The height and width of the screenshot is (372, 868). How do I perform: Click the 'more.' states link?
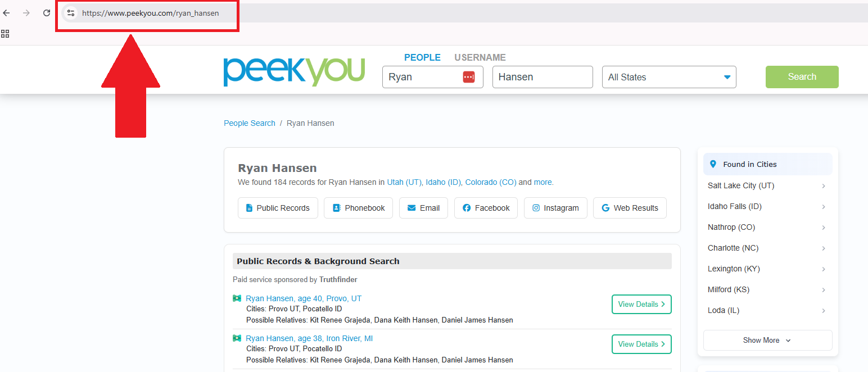click(544, 182)
